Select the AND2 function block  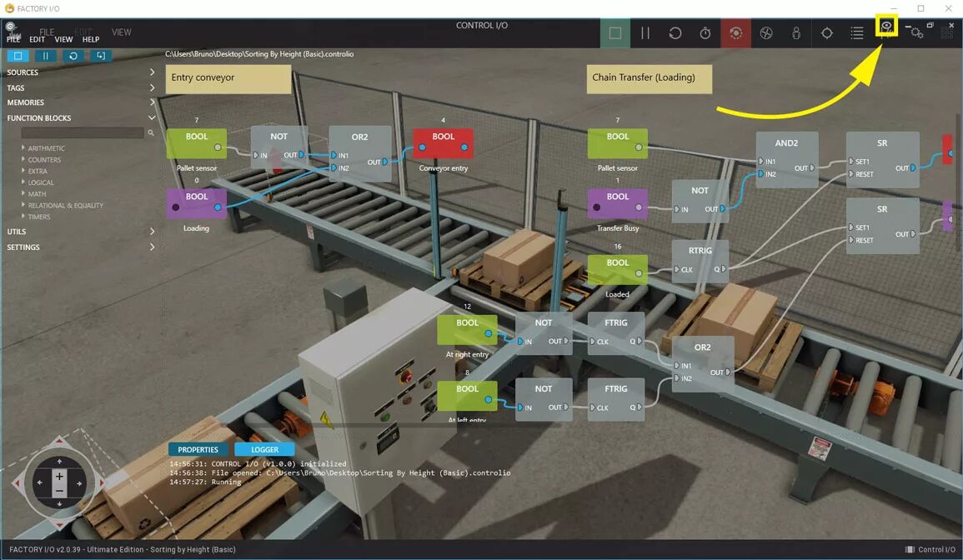click(x=787, y=160)
